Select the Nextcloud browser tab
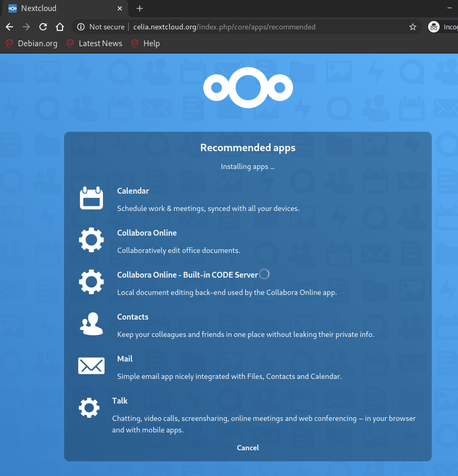This screenshot has width=458, height=476. click(63, 8)
